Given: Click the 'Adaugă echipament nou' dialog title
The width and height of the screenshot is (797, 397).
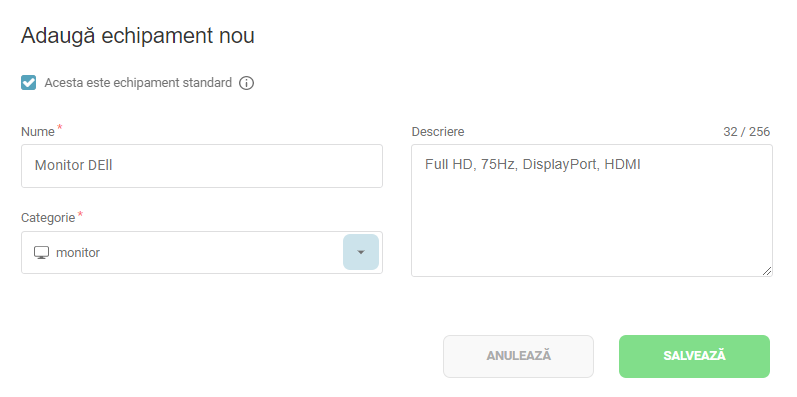Looking at the screenshot, I should pyautogui.click(x=138, y=36).
